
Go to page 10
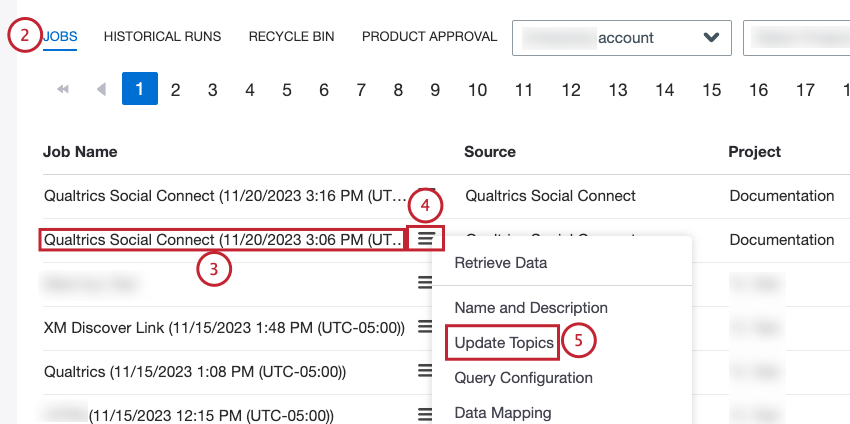(x=477, y=89)
